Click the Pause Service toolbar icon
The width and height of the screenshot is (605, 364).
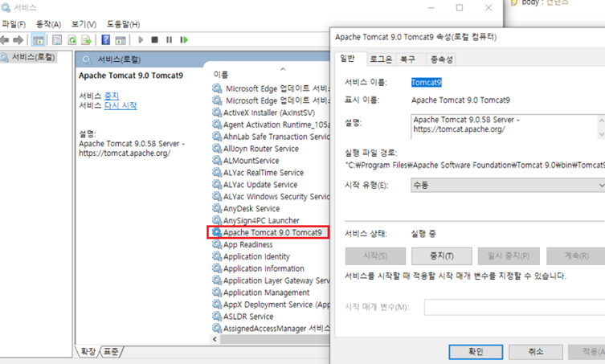169,39
